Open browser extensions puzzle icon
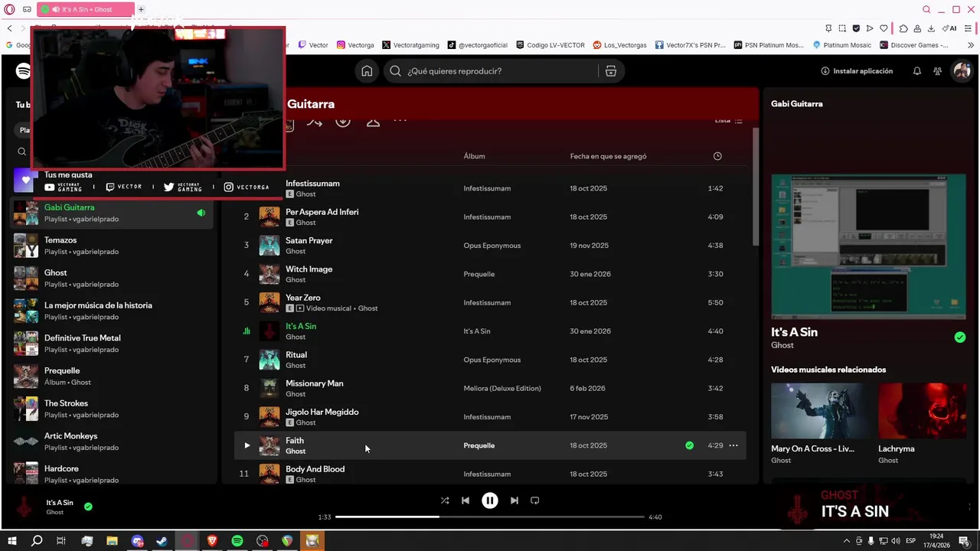980x551 pixels. pos(903,28)
